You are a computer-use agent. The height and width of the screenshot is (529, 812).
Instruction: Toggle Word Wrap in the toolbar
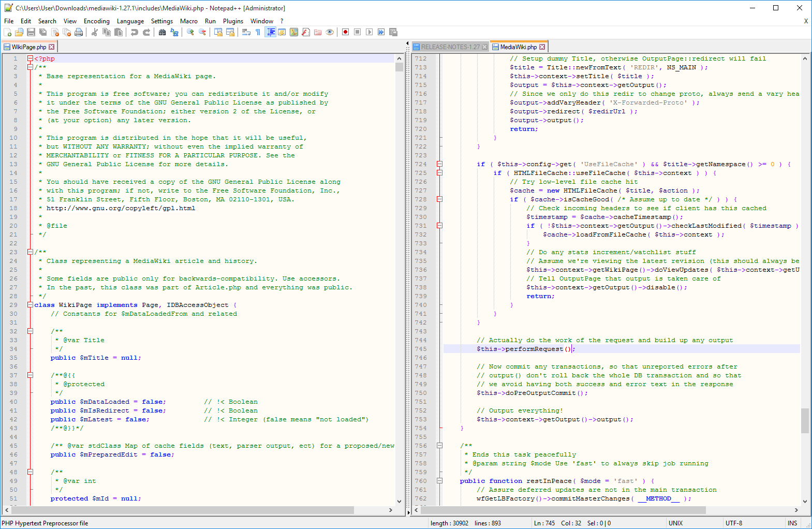click(246, 32)
